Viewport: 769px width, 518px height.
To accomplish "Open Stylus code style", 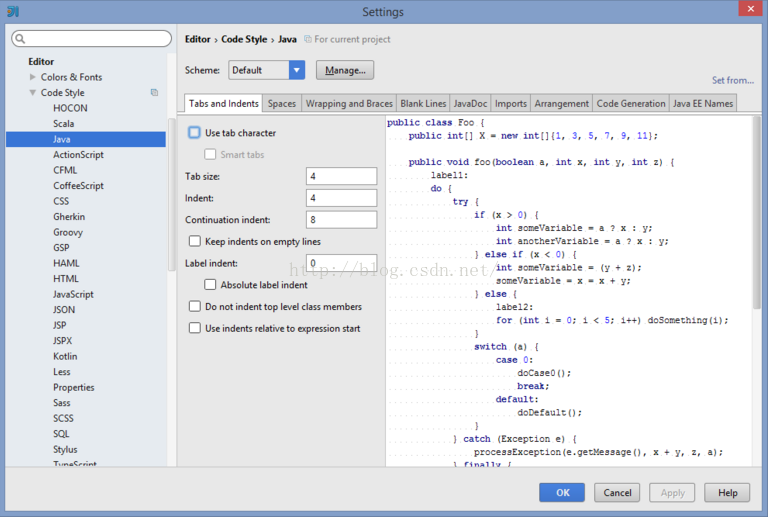I will pos(65,449).
